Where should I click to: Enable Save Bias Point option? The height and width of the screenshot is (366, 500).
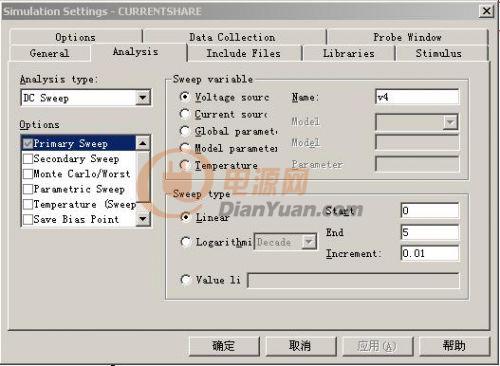click(28, 219)
